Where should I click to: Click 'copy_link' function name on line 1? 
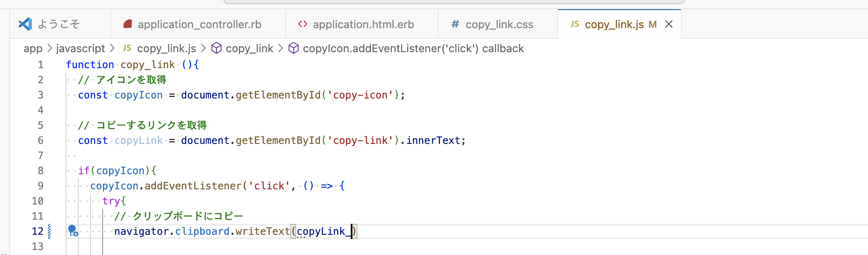coord(148,64)
